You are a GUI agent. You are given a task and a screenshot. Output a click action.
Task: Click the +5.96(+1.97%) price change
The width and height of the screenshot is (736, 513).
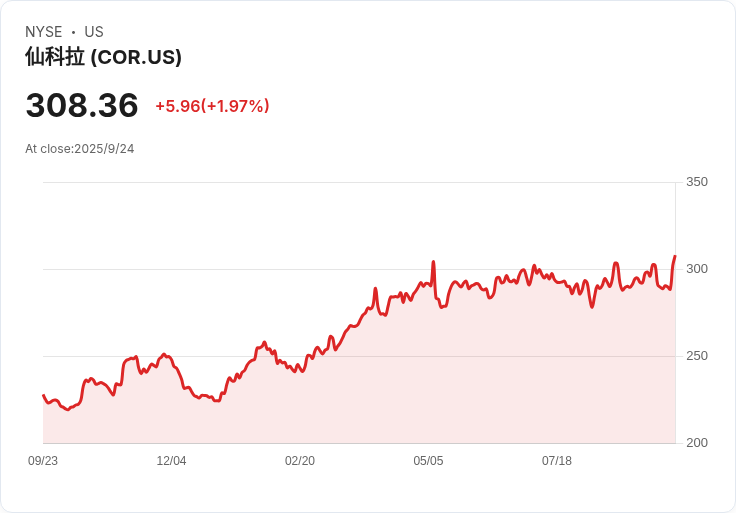[212, 106]
